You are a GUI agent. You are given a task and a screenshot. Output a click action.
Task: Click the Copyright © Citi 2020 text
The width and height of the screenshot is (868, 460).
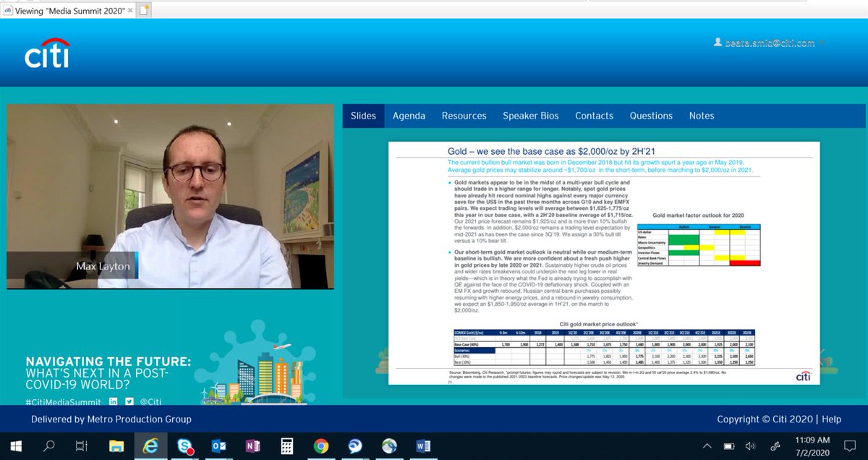765,419
